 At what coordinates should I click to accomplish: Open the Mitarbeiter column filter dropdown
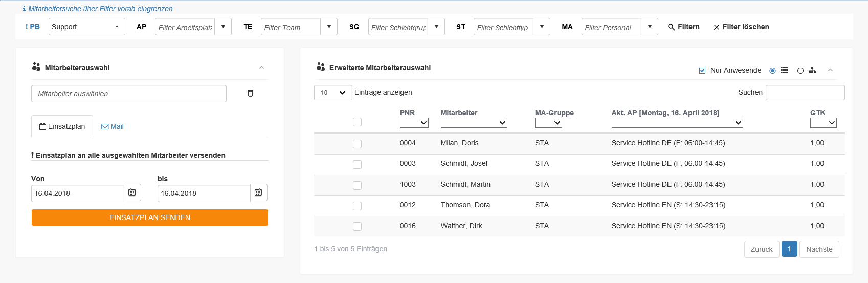pos(474,123)
